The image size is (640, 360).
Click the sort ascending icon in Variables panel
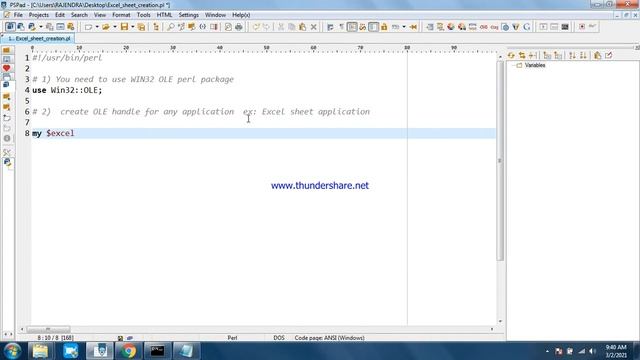572,55
